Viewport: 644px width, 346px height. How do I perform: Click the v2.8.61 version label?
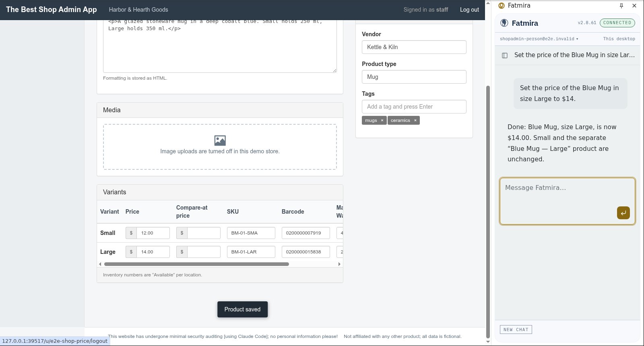click(587, 23)
